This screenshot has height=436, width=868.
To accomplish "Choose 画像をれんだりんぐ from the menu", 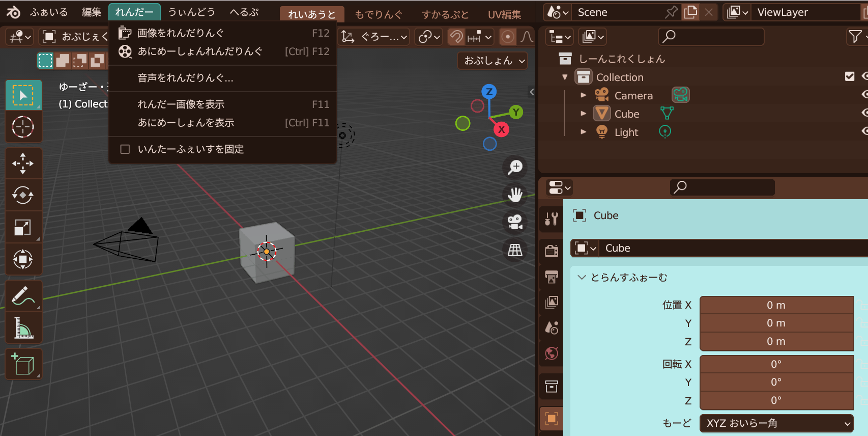I will pos(181,33).
